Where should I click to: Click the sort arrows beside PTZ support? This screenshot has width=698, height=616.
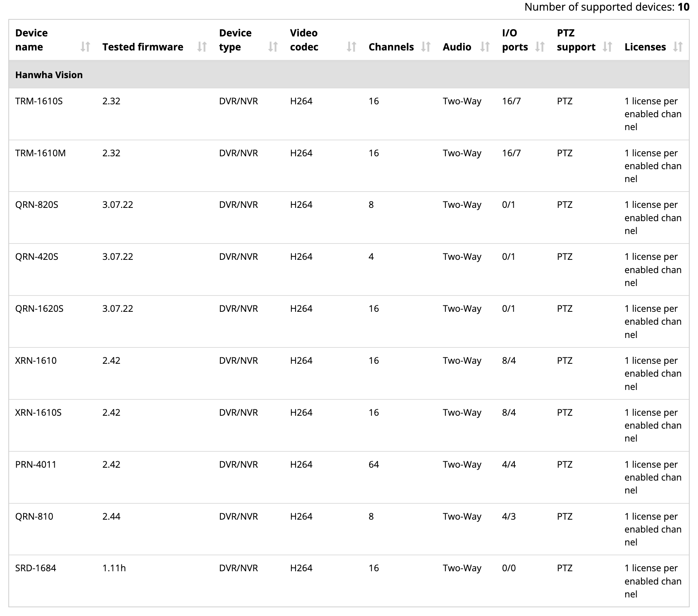607,47
